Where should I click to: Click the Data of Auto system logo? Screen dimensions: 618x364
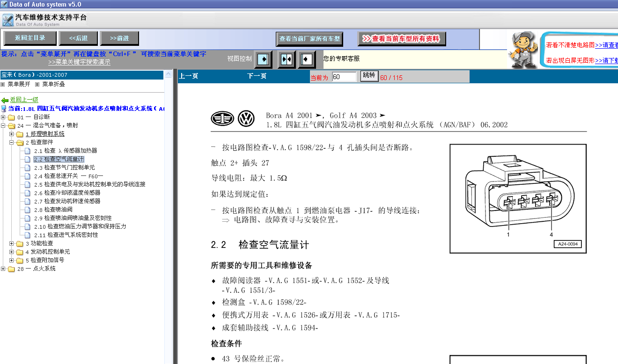pos(8,20)
